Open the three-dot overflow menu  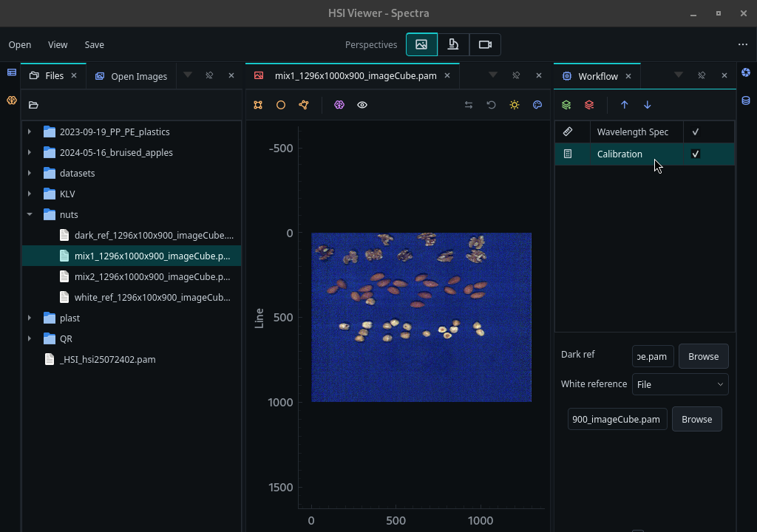(x=742, y=44)
